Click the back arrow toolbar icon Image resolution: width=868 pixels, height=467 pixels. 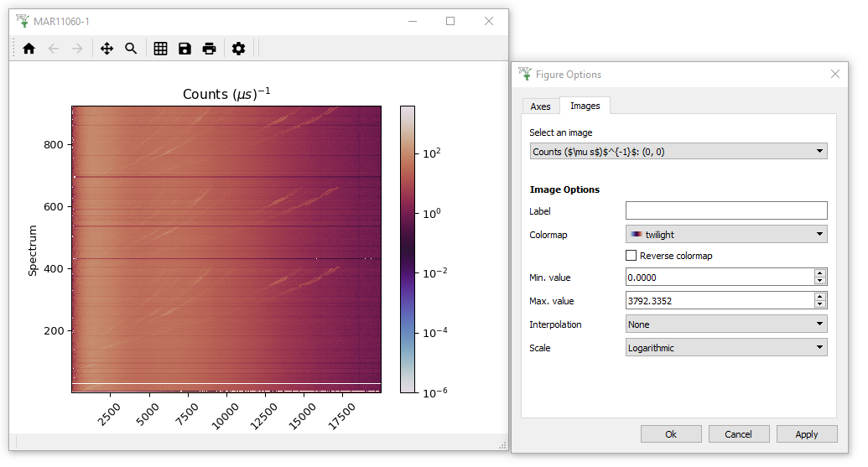coord(54,49)
